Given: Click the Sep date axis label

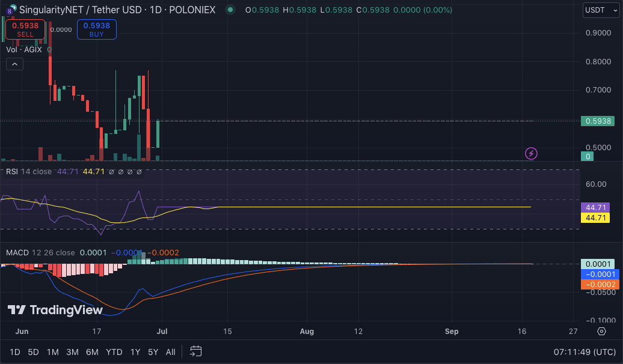Looking at the screenshot, I should [x=452, y=331].
